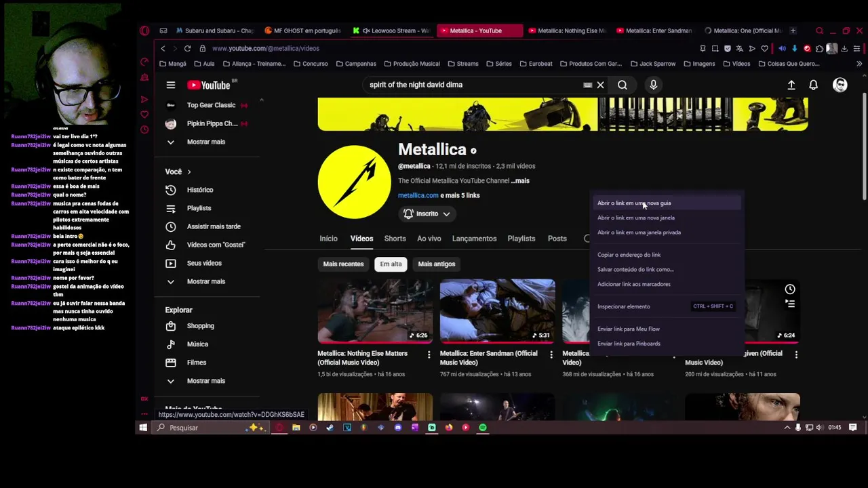
Task: Open Filmes under Explorar
Action: (196, 363)
